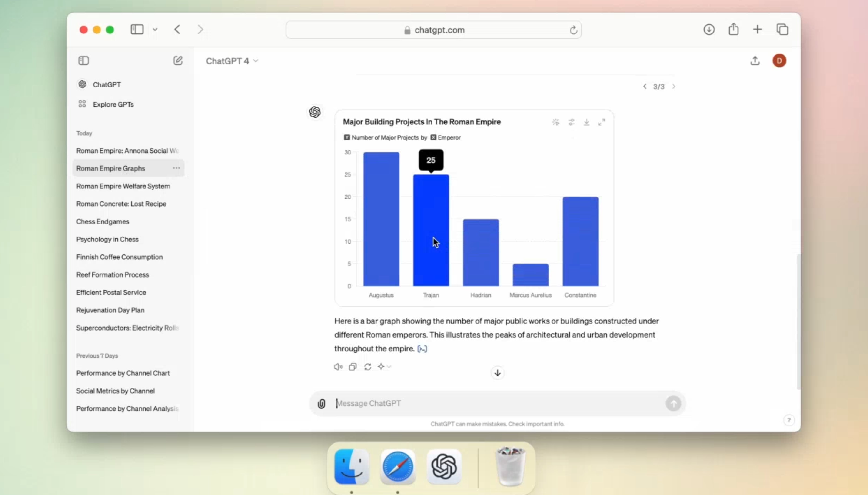Share conversation using upload icon

pos(755,60)
